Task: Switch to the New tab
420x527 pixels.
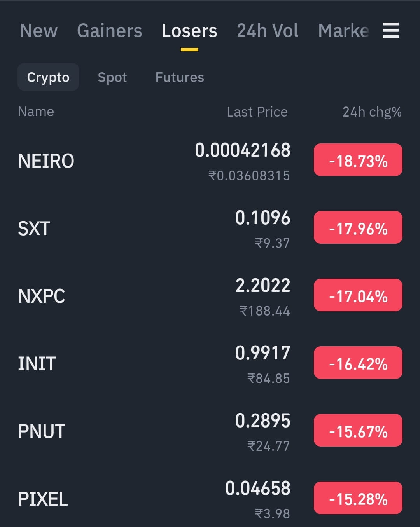Action: (x=39, y=31)
